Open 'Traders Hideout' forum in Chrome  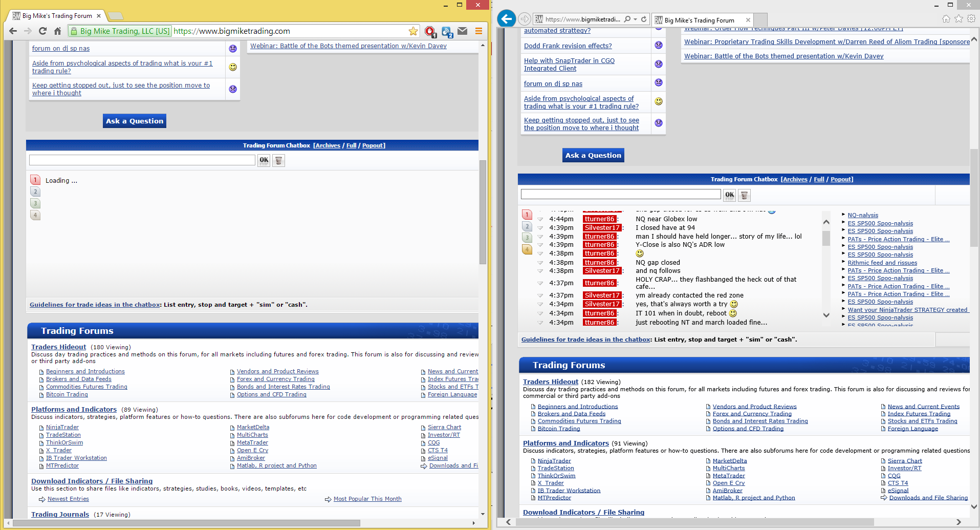click(x=59, y=347)
